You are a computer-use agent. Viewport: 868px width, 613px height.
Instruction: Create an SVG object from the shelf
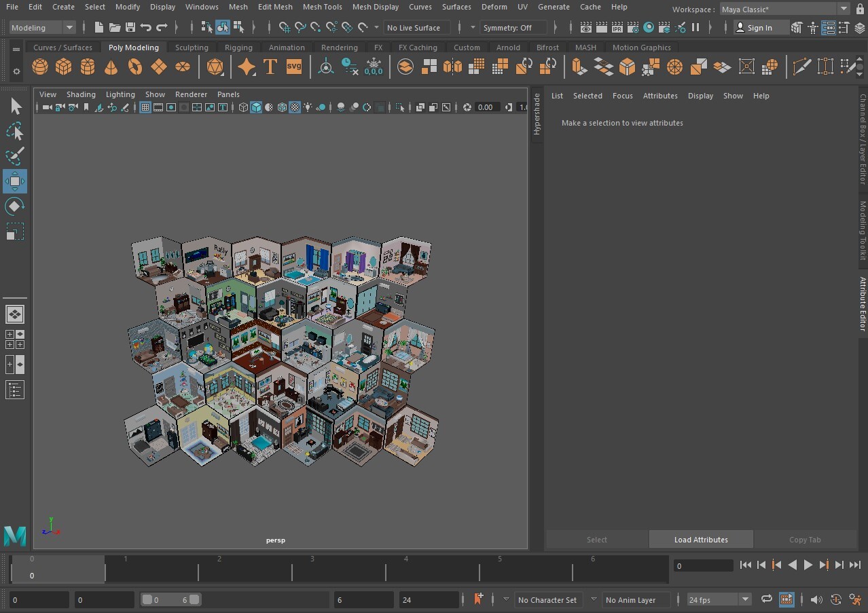[293, 67]
